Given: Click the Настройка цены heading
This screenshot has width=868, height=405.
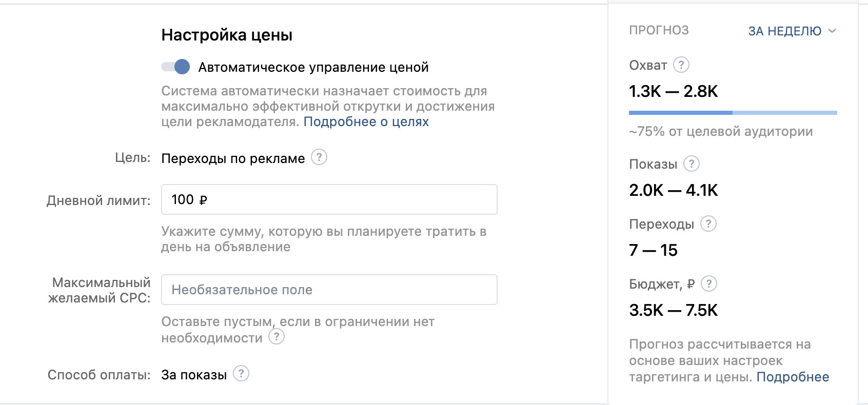Looking at the screenshot, I should click(227, 35).
